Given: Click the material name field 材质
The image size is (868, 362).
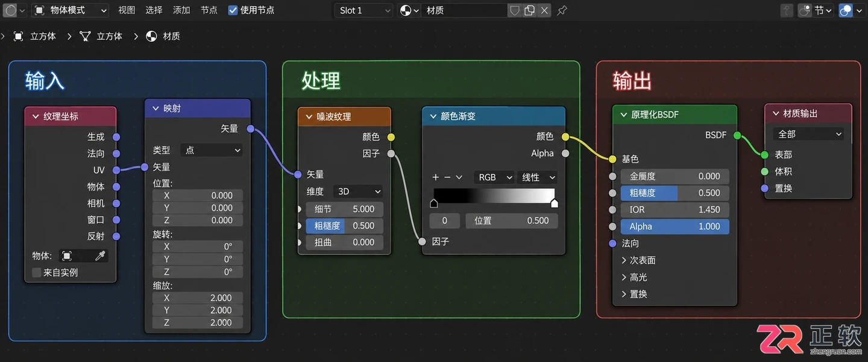Looking at the screenshot, I should click(x=465, y=10).
